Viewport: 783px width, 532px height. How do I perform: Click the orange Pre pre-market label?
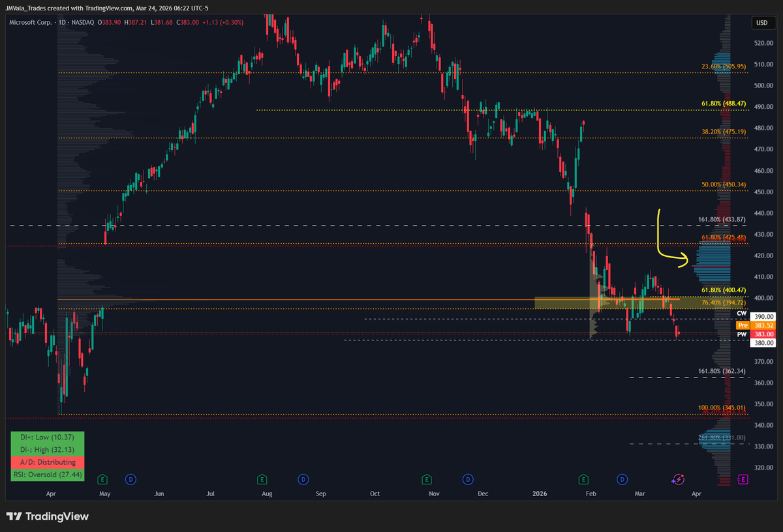[742, 325]
